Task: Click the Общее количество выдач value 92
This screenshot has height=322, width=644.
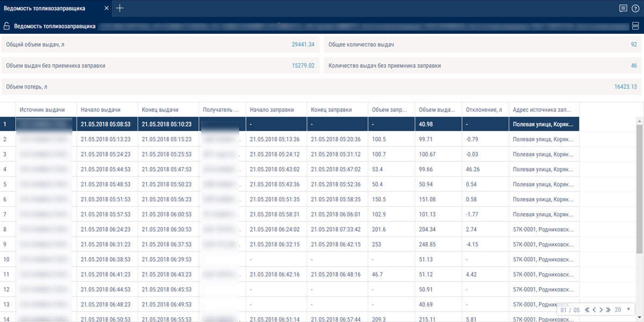Action: 634,45
